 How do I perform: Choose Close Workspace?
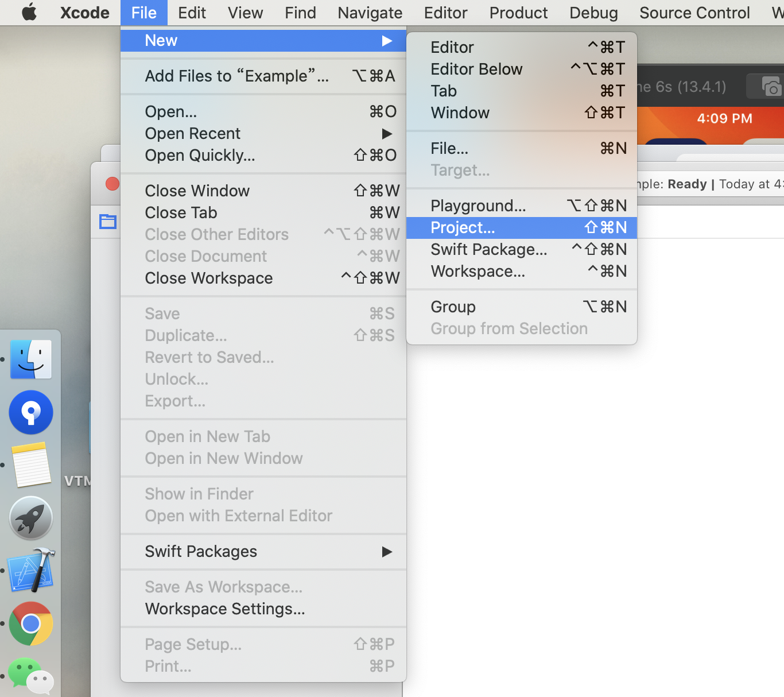point(263,278)
